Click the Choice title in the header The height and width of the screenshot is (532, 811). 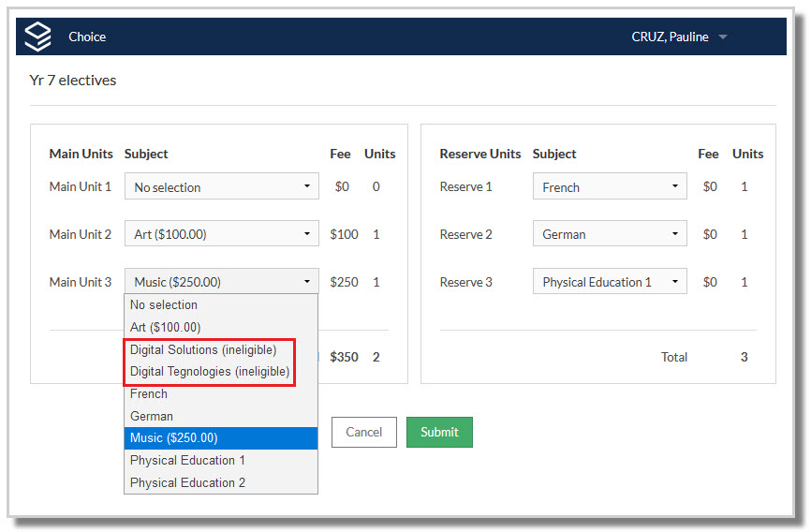click(87, 37)
